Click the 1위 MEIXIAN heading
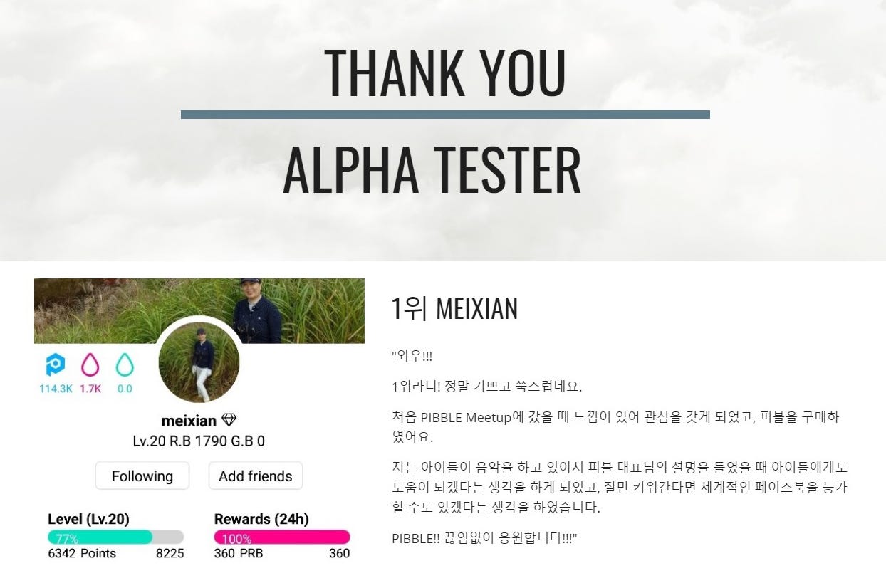The height and width of the screenshot is (588, 886). (454, 309)
